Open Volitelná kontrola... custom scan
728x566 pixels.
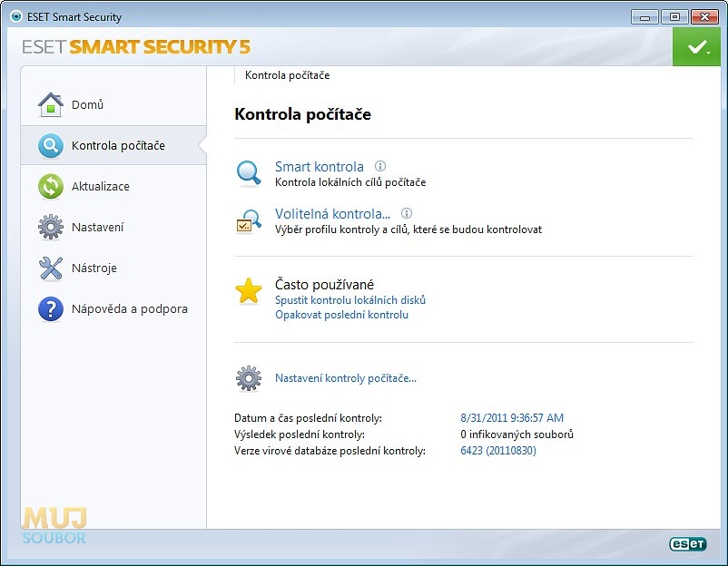pyautogui.click(x=332, y=214)
